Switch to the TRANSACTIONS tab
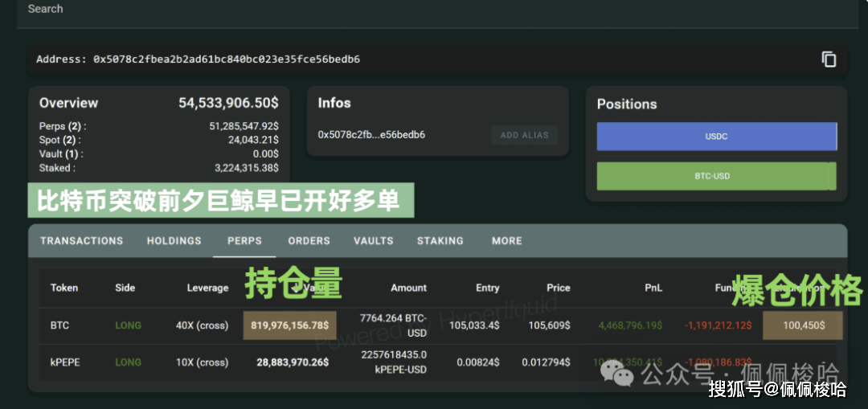Viewport: 868px width, 409px height. [82, 241]
